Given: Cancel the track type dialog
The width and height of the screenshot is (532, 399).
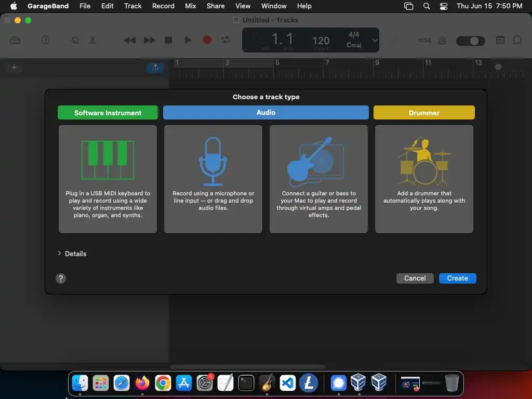Looking at the screenshot, I should 415,278.
